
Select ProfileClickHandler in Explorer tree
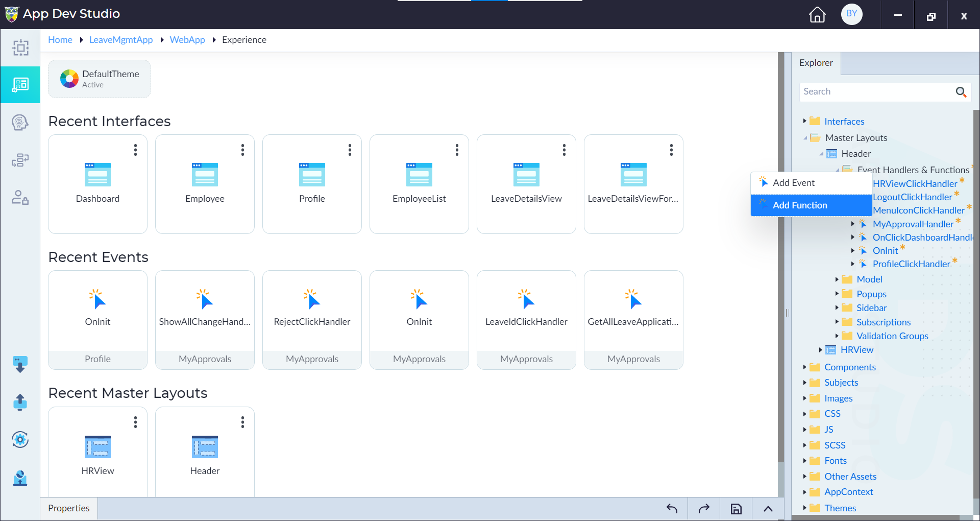911,264
